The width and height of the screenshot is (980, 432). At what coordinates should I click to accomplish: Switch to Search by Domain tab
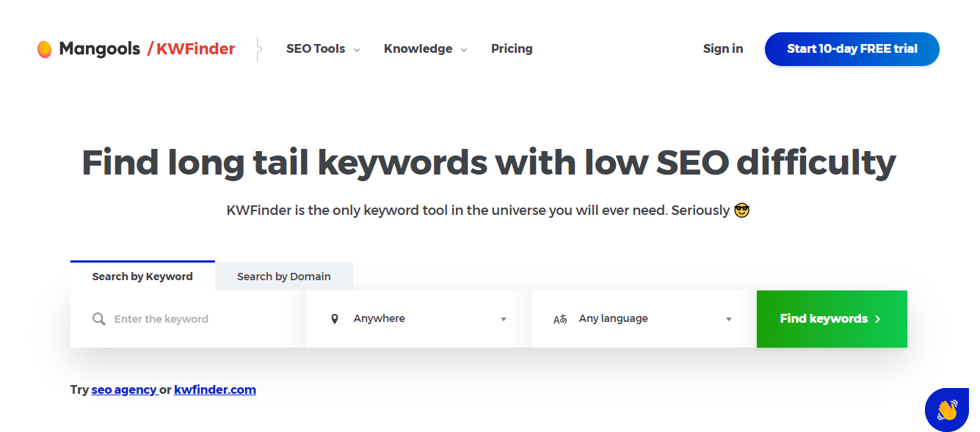pos(283,277)
